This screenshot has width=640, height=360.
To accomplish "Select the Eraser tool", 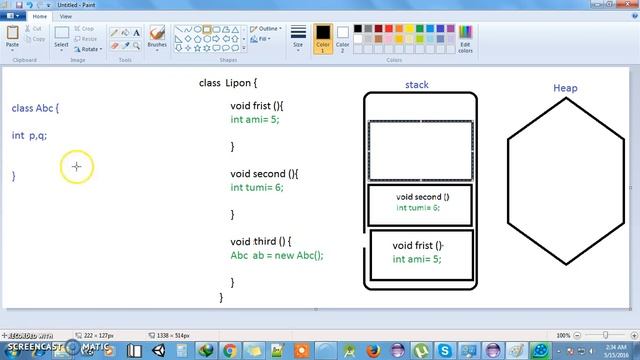I will 114,45.
